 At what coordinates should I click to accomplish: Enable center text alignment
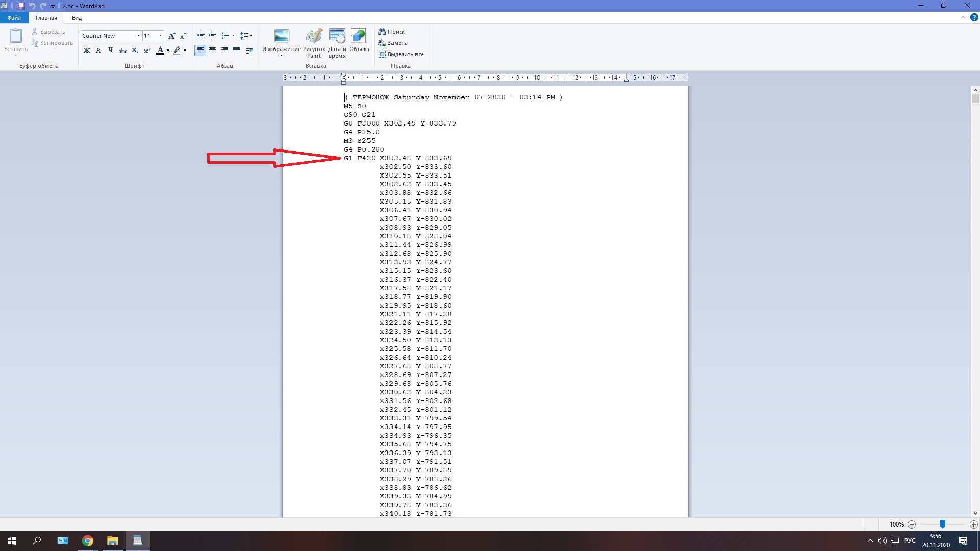212,51
